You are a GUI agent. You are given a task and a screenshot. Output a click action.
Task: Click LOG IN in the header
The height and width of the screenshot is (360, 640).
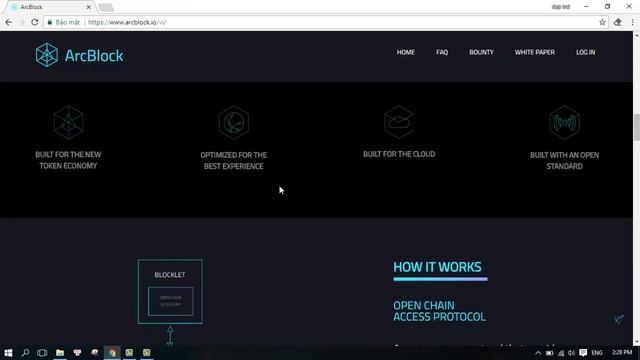[585, 52]
